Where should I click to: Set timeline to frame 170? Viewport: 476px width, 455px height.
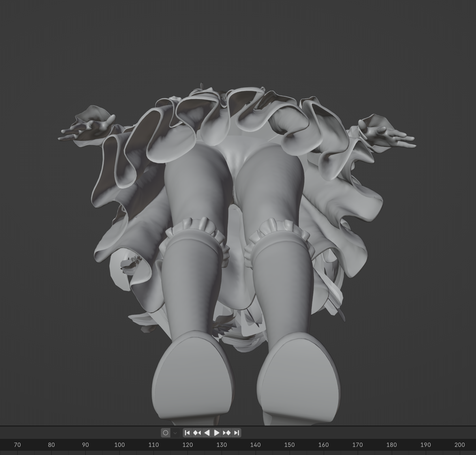point(357,445)
